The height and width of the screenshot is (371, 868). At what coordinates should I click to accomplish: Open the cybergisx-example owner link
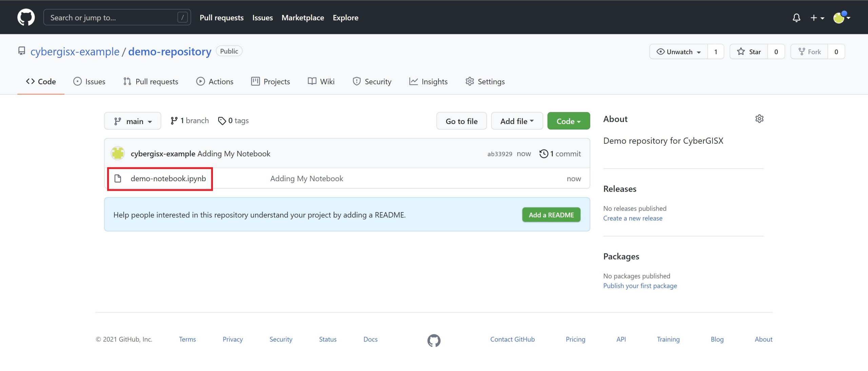[x=75, y=51]
